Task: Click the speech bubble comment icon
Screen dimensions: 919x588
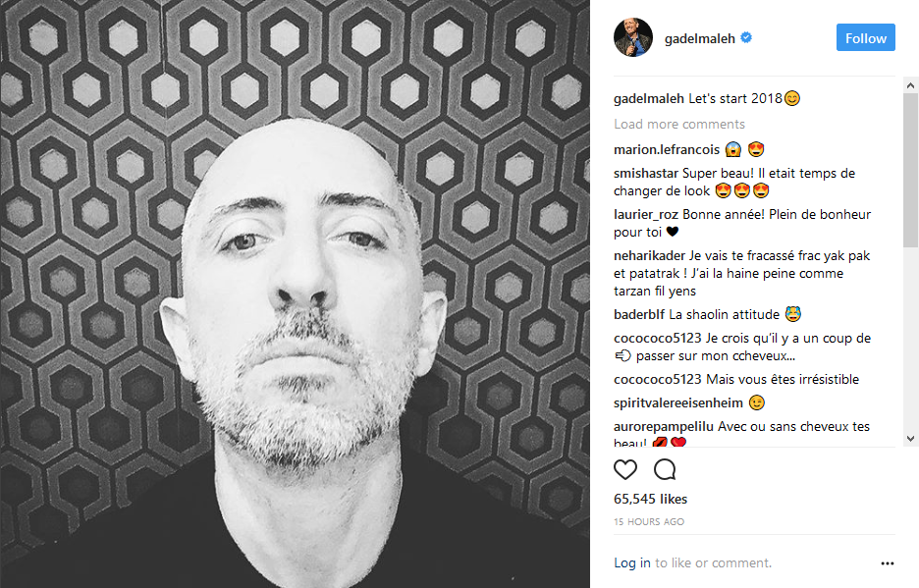Action: coord(665,469)
